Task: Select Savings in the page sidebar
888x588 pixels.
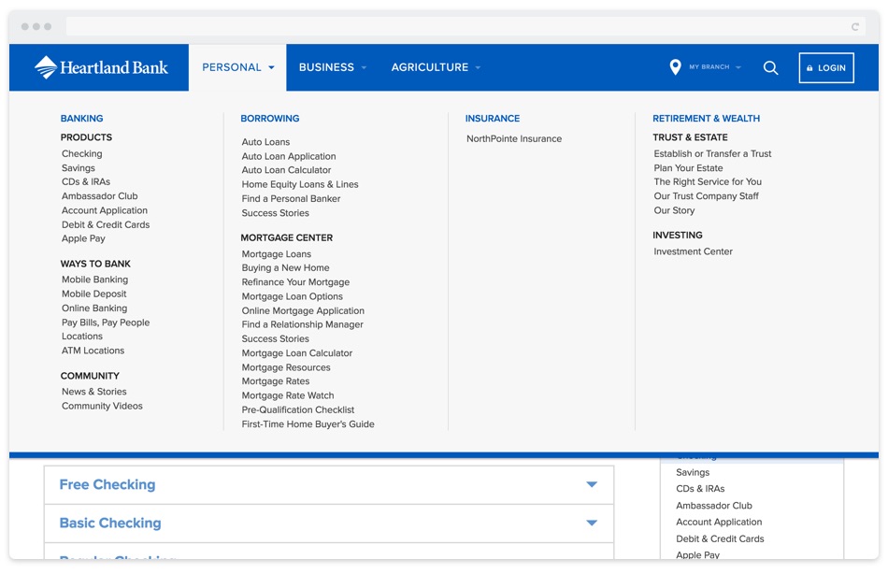Action: 693,472
